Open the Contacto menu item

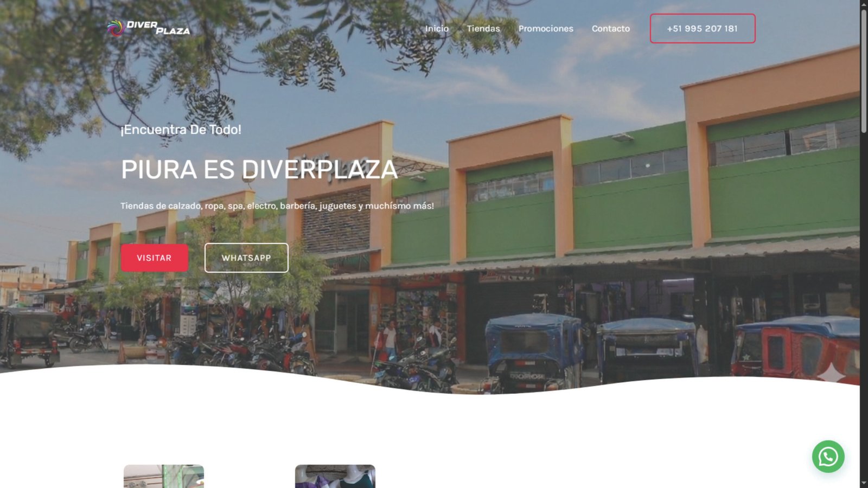(x=611, y=29)
